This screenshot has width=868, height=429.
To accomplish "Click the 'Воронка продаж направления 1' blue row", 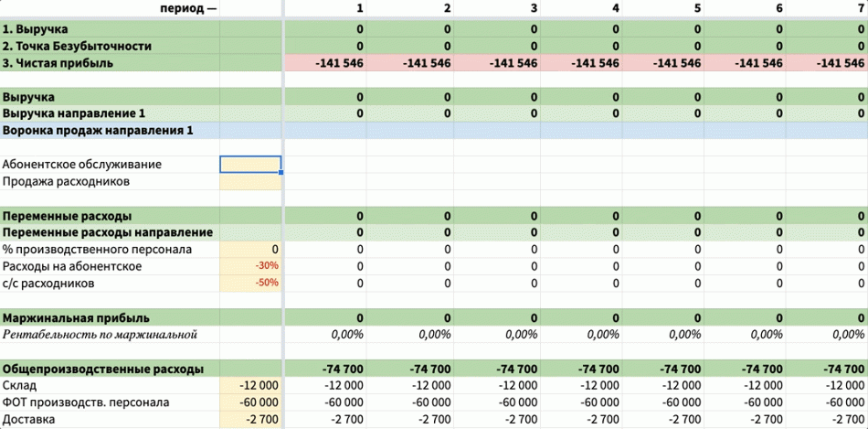I will [x=99, y=131].
